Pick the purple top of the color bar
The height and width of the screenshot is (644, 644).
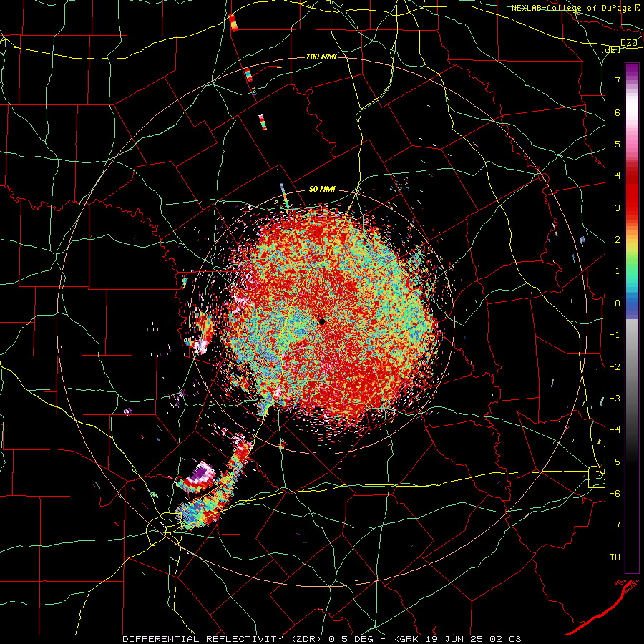632,70
